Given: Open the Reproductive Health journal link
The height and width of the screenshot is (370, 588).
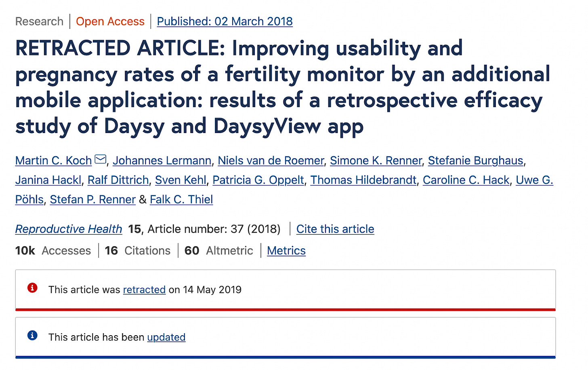Looking at the screenshot, I should pyautogui.click(x=69, y=229).
